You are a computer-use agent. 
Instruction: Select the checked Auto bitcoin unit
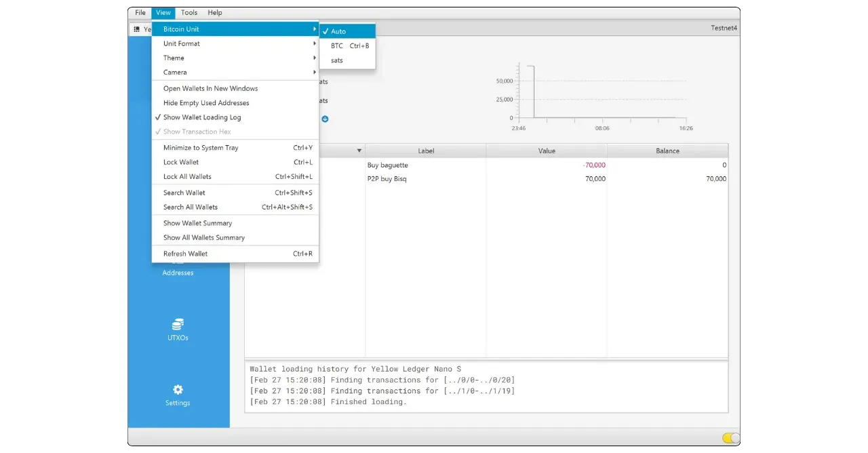pos(338,31)
